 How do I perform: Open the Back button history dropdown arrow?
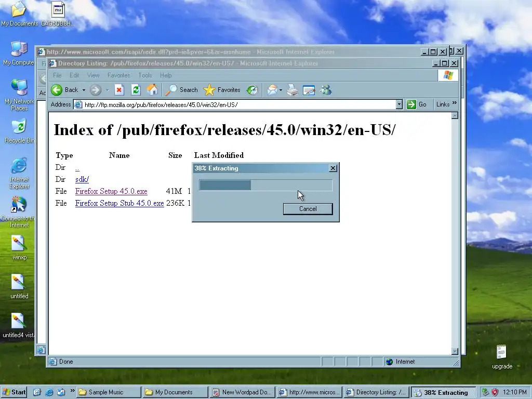click(x=84, y=90)
